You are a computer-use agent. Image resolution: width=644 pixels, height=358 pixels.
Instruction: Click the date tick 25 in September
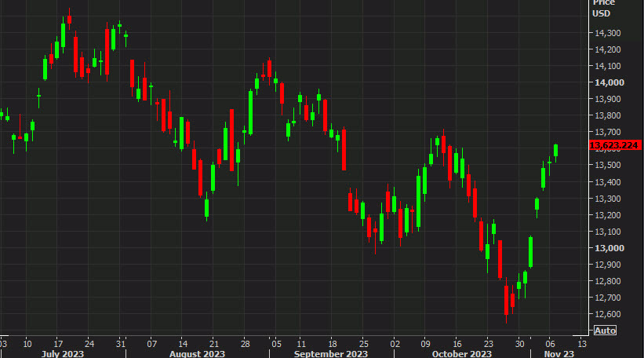tap(363, 344)
